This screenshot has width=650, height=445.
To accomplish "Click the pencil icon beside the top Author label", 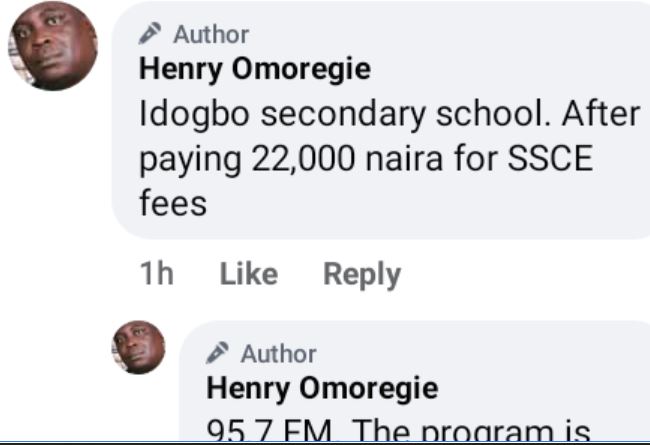I will (x=151, y=34).
